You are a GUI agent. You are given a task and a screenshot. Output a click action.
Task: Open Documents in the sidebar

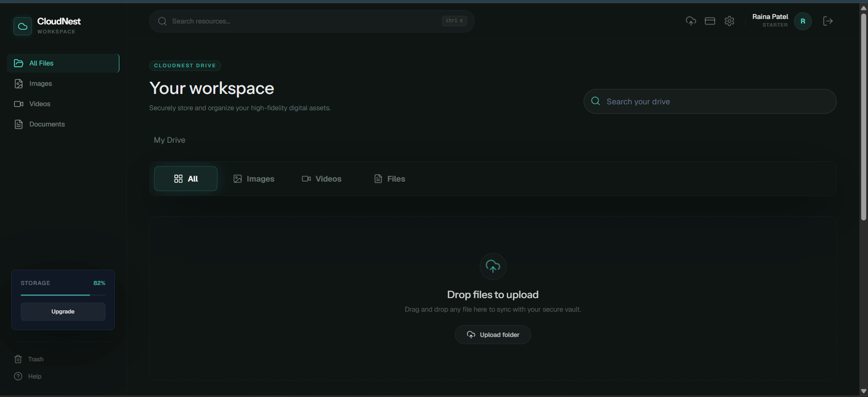coord(63,124)
